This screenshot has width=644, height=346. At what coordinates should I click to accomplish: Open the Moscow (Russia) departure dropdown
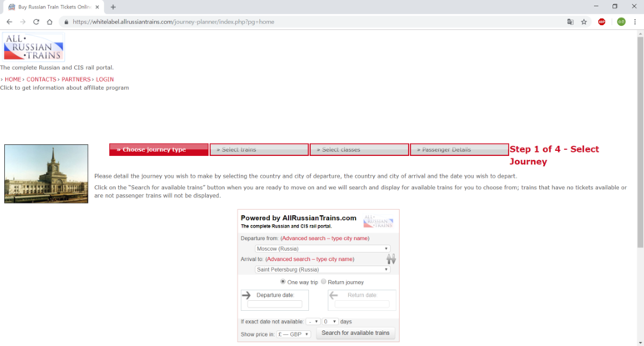pyautogui.click(x=322, y=248)
